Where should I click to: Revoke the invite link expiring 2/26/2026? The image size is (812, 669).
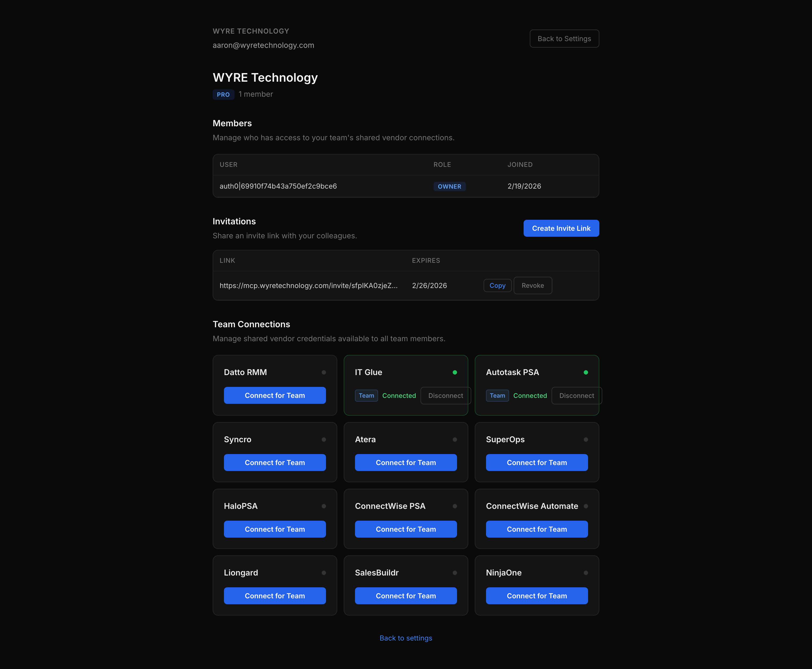coord(533,285)
